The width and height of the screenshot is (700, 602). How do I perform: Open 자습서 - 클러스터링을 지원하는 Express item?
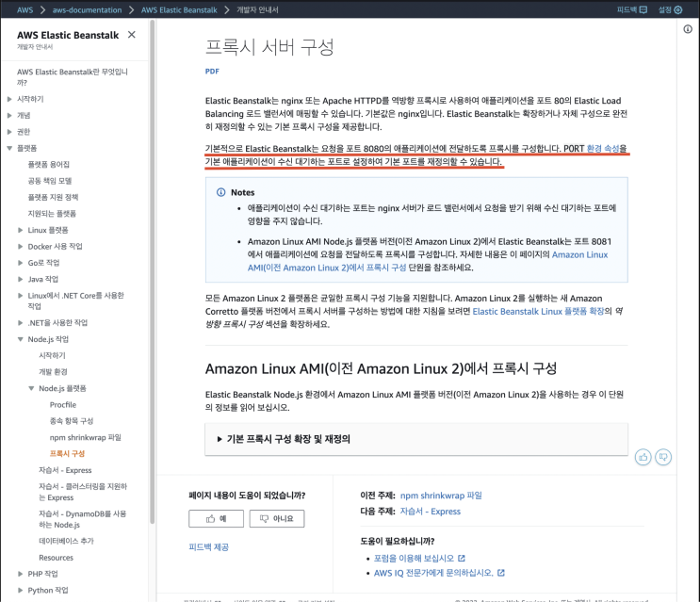point(83,492)
